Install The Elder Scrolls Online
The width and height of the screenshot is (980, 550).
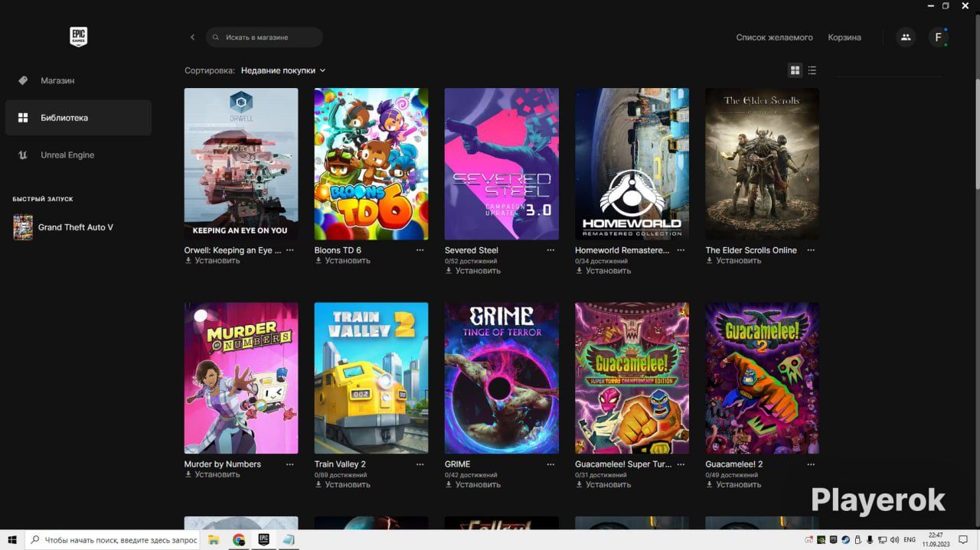(x=733, y=261)
